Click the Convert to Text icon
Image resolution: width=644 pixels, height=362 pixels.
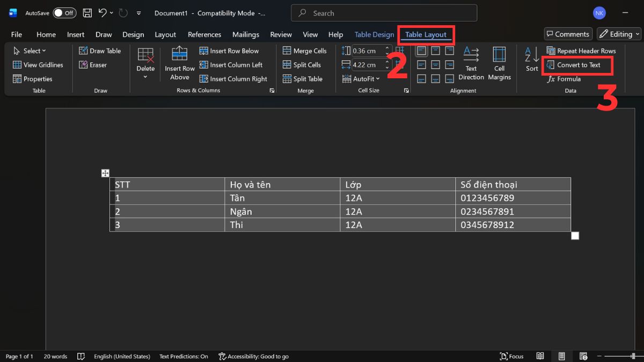coord(551,65)
